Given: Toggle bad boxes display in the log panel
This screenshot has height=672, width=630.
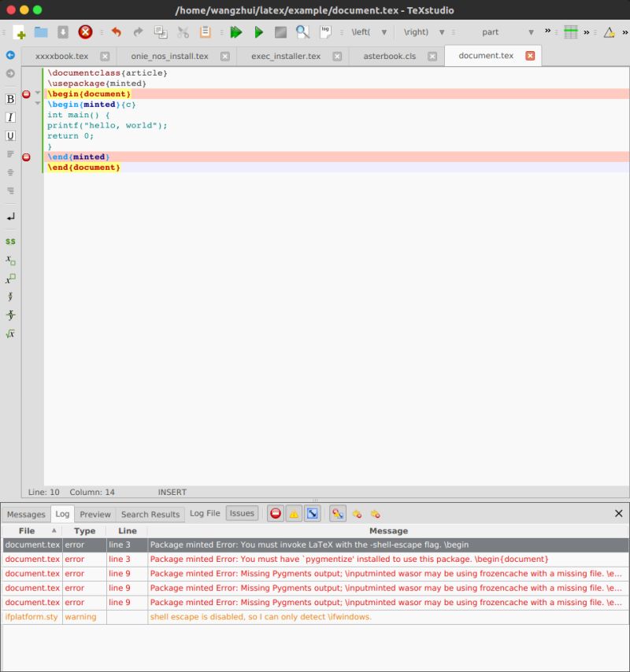Looking at the screenshot, I should coord(313,513).
